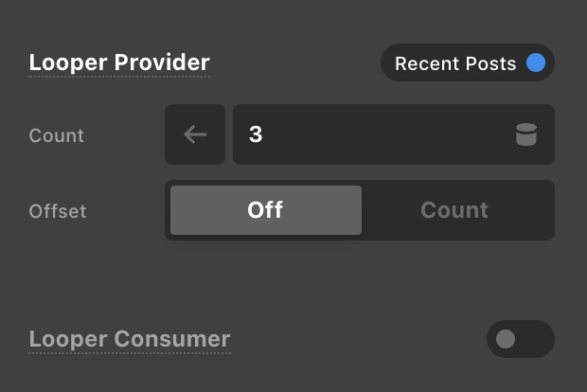Enable the Looper Consumer toggle

(520, 339)
